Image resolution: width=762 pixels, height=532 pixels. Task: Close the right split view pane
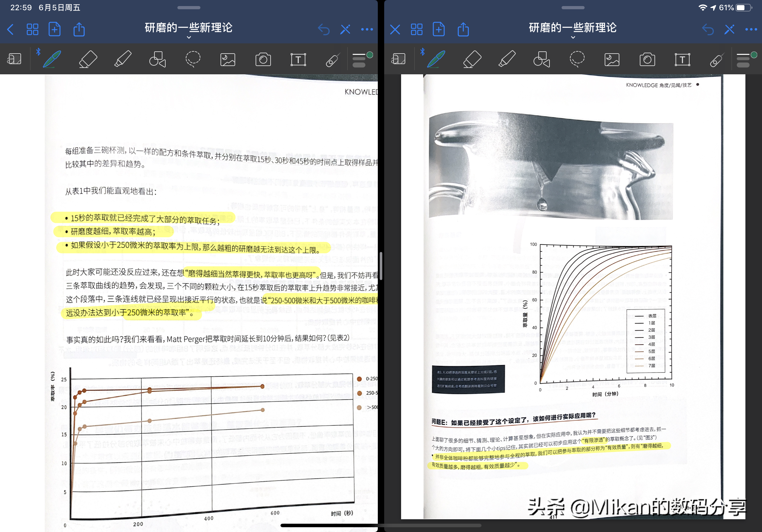[395, 30]
